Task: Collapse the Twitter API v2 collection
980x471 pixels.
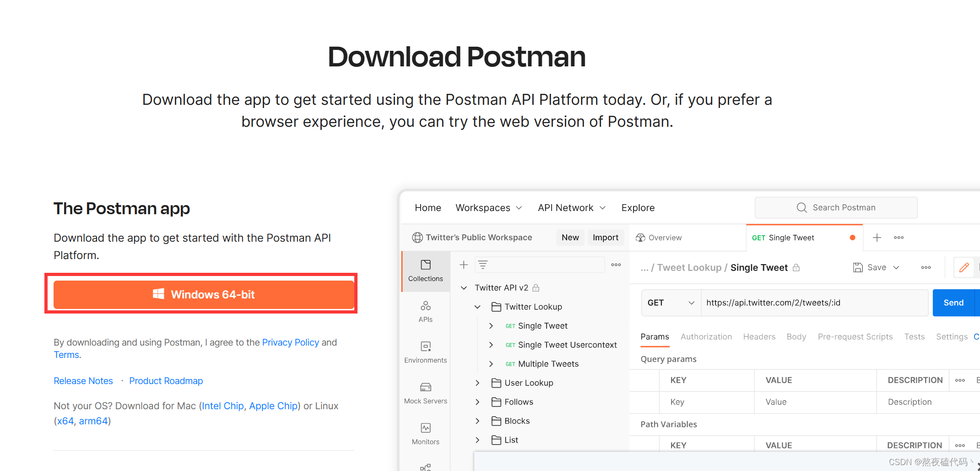Action: click(x=464, y=287)
